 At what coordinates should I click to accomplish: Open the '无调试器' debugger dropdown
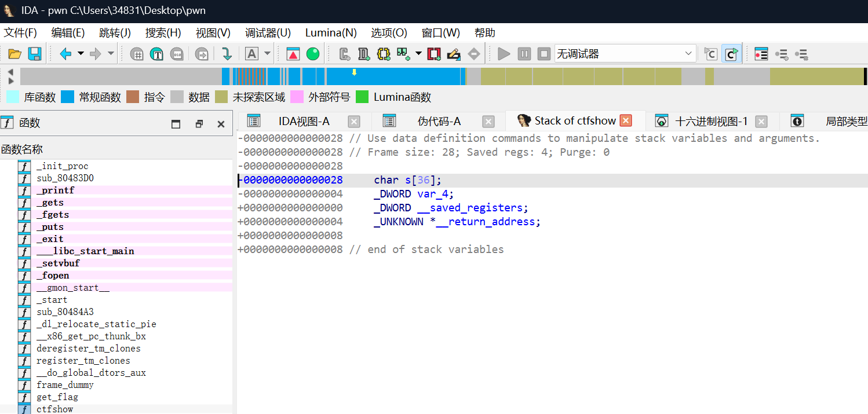tap(625, 54)
